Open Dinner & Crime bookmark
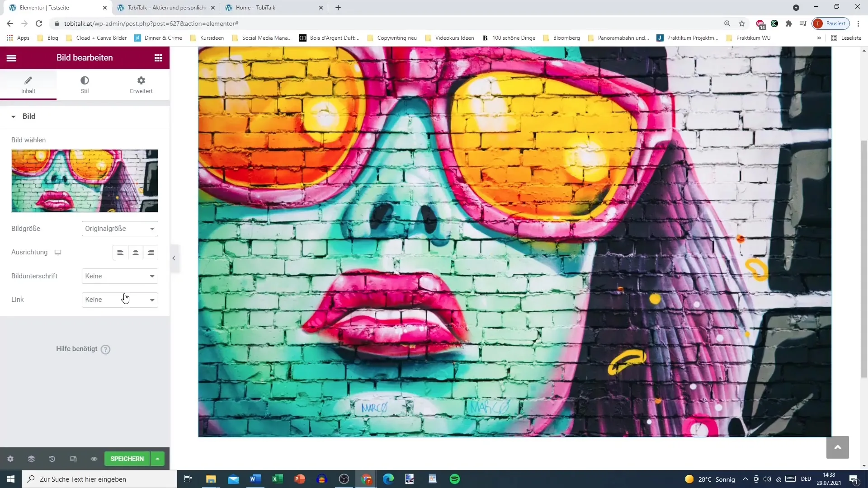Screen dimensions: 868x488 pos(158,38)
